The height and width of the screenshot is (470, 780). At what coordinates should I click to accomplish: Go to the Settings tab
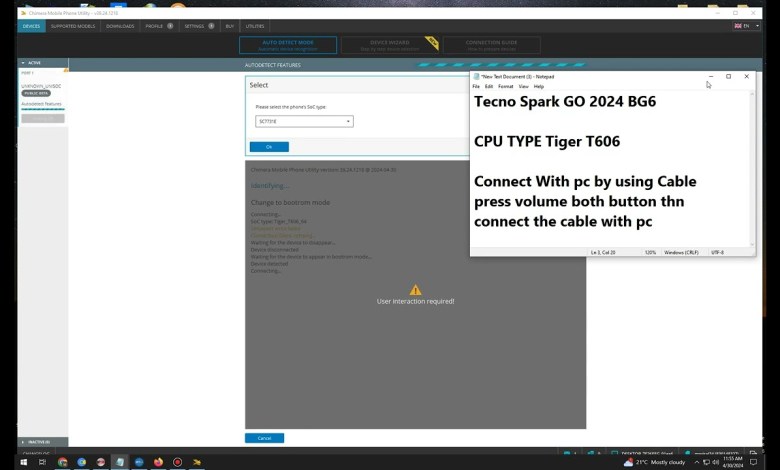pos(199,26)
